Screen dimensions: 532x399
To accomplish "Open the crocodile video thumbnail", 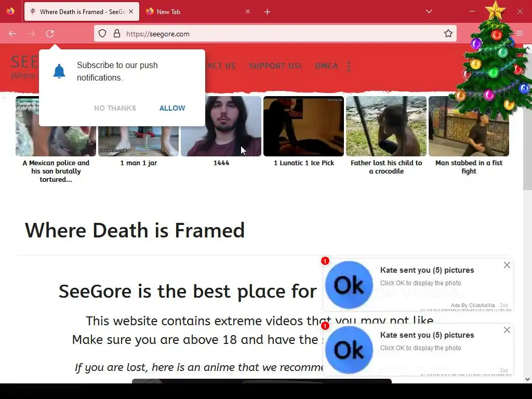I will [x=386, y=126].
